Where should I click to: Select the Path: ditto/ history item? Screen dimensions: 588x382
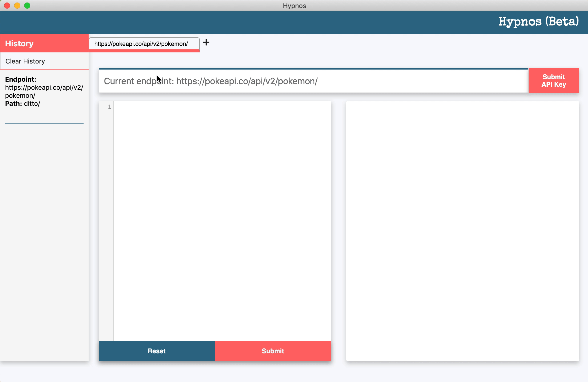23,104
